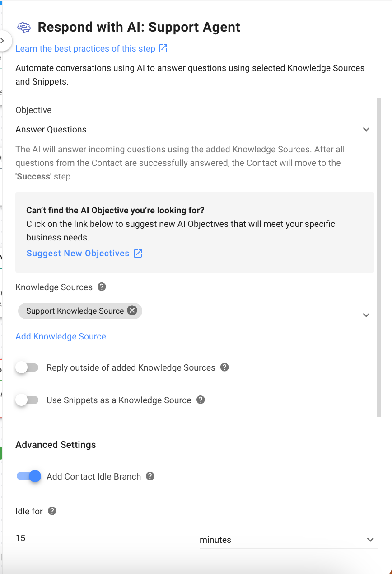Click the help icon next to Use Snippets option
Image resolution: width=392 pixels, height=574 pixels.
pos(200,400)
